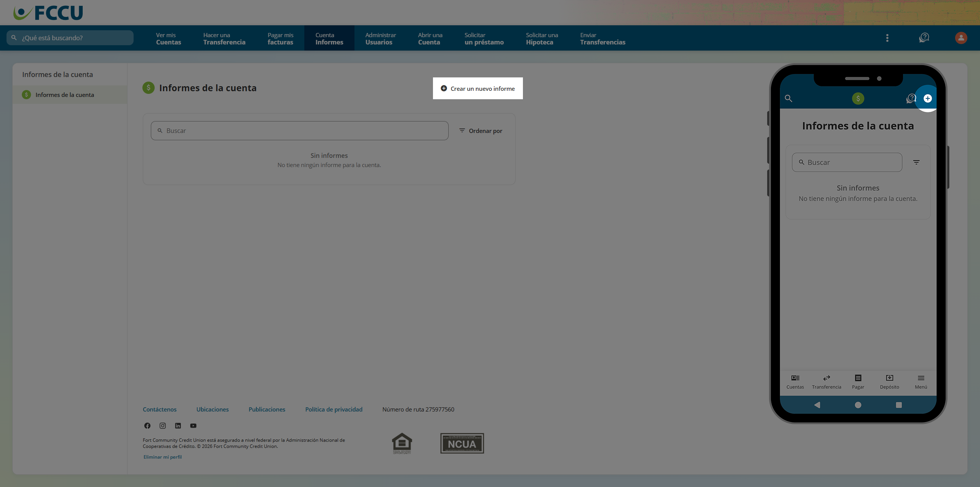Open the Ubicaciones link

coord(212,409)
